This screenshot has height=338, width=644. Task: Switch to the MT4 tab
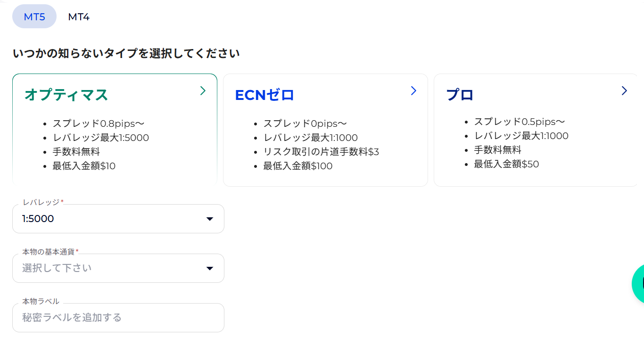pos(79,17)
